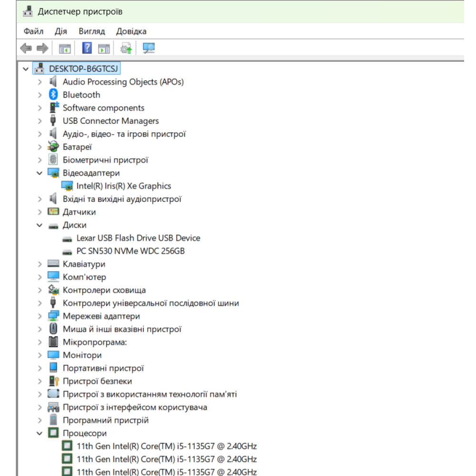Collapse the Відеоадаптери category
476x476 pixels.
coord(40,173)
